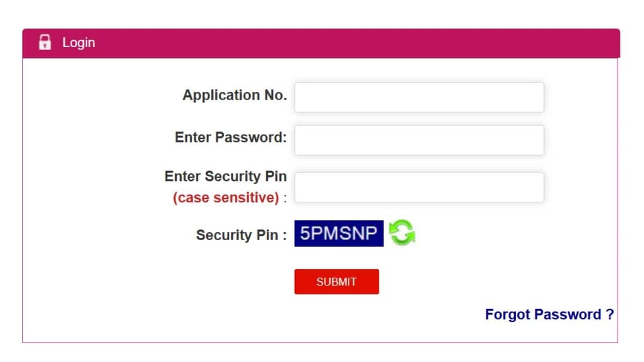Click the Enter Password label
The width and height of the screenshot is (644, 362).
231,137
